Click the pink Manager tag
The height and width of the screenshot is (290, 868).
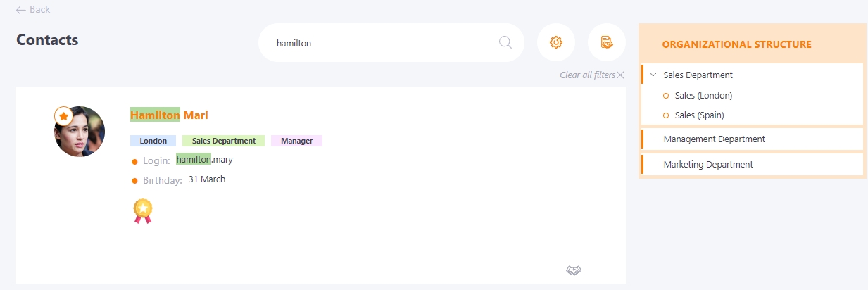[296, 141]
